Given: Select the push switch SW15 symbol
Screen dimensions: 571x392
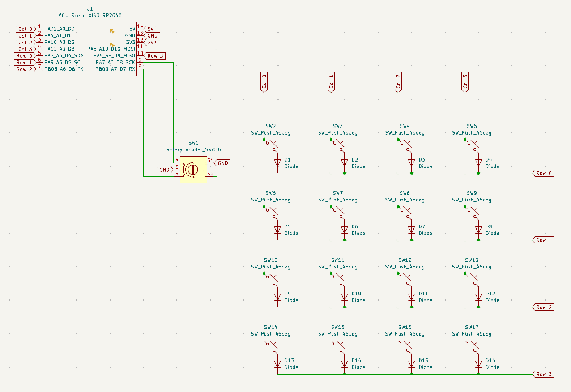Looking at the screenshot, I should point(339,345).
